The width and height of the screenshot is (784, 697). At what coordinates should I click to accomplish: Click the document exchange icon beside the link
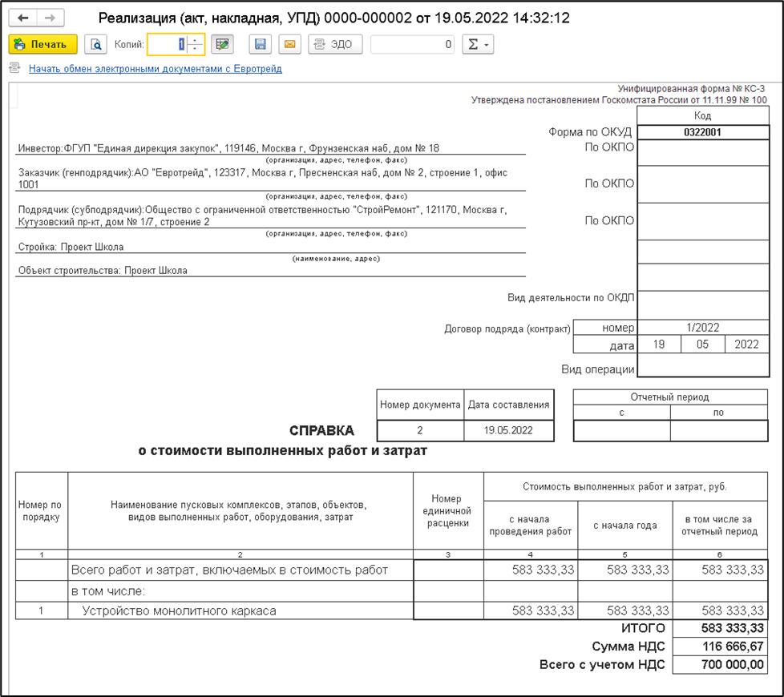coord(14,69)
